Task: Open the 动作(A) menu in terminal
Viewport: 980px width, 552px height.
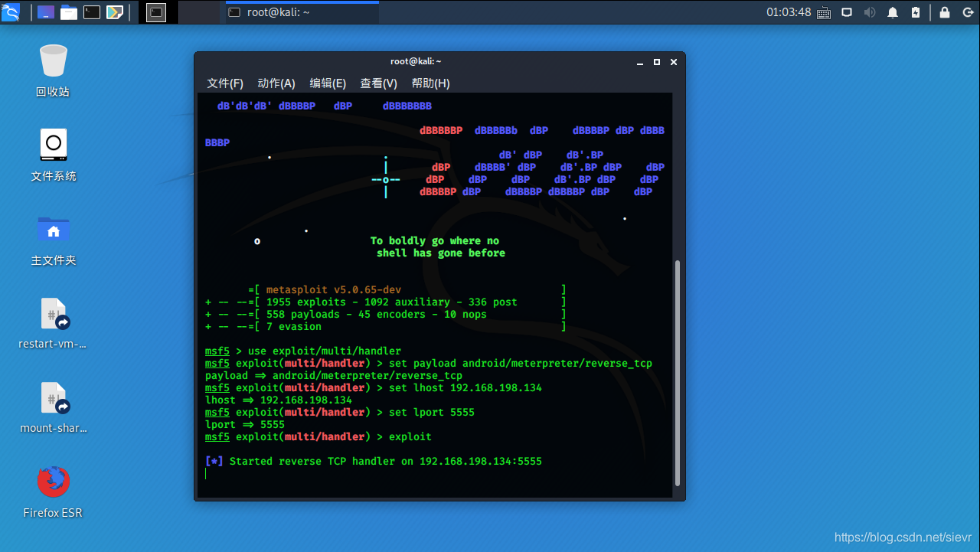Action: pyautogui.click(x=276, y=83)
